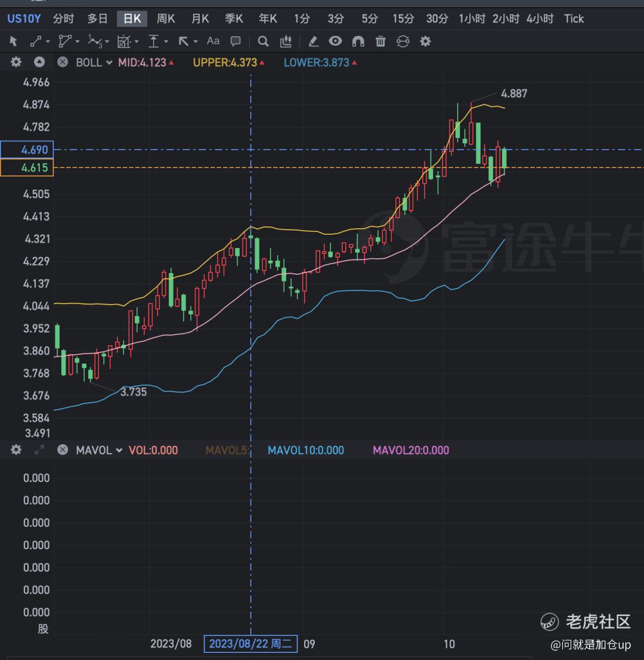Open the drawing toolbar settings gear
The image size is (644, 660).
(x=426, y=41)
